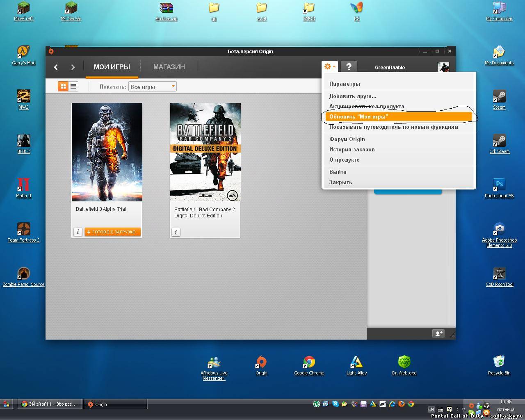Go forward with the right arrow
525x420 pixels.
click(x=73, y=67)
